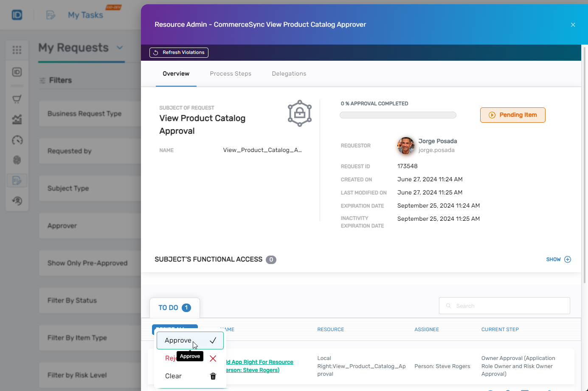The image size is (588, 391).
Task: Open the speedometer gauge icon in the sidebar
Action: click(x=17, y=140)
